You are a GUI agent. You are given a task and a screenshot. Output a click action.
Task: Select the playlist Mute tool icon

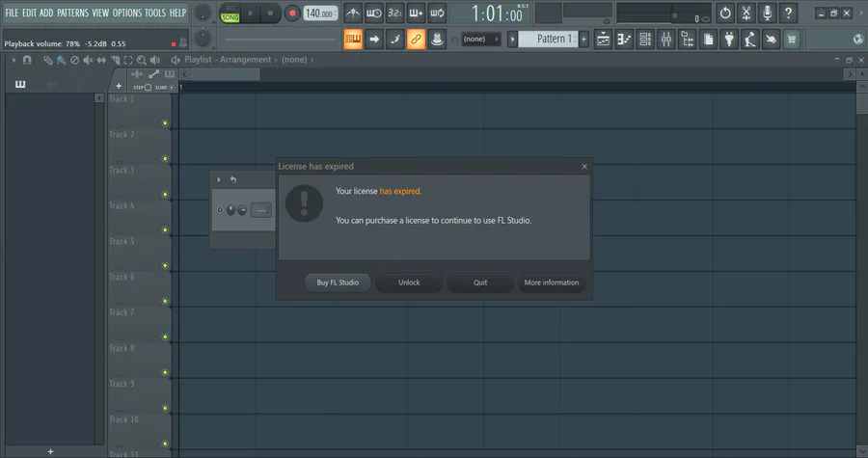[x=88, y=60]
